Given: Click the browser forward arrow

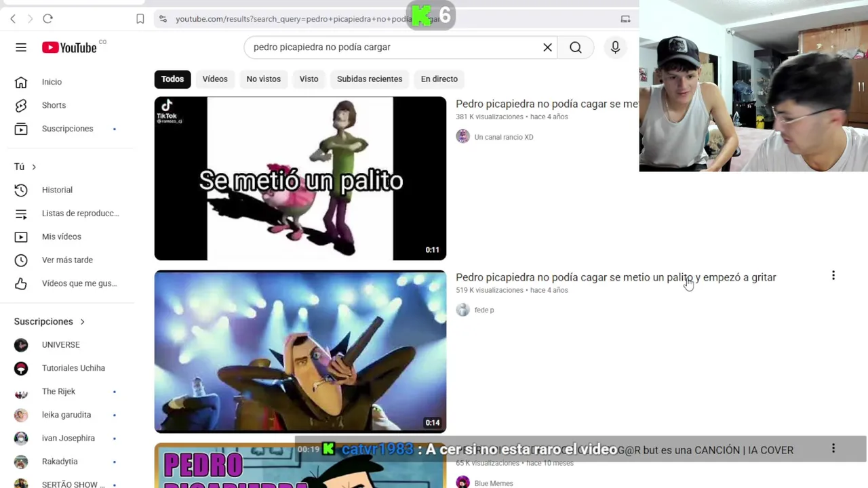Looking at the screenshot, I should [x=30, y=19].
